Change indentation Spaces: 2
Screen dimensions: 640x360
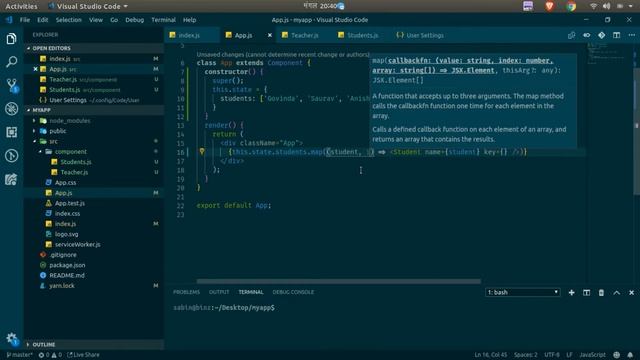click(x=526, y=355)
